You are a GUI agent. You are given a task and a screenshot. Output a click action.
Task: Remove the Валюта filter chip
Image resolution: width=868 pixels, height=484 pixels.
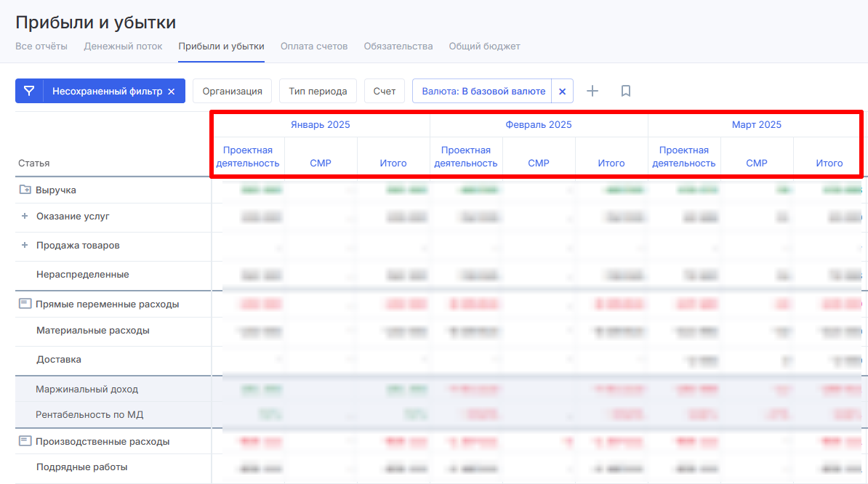coord(562,92)
